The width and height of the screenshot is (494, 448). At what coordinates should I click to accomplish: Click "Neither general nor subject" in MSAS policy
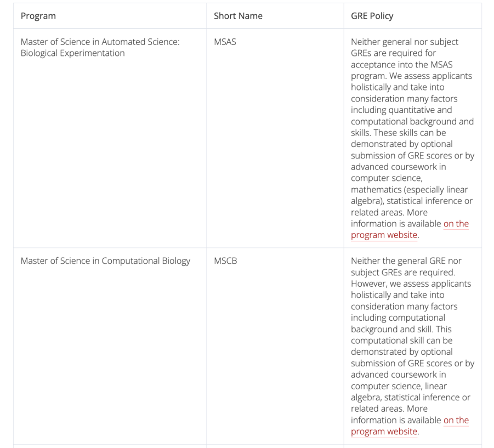pos(405,42)
